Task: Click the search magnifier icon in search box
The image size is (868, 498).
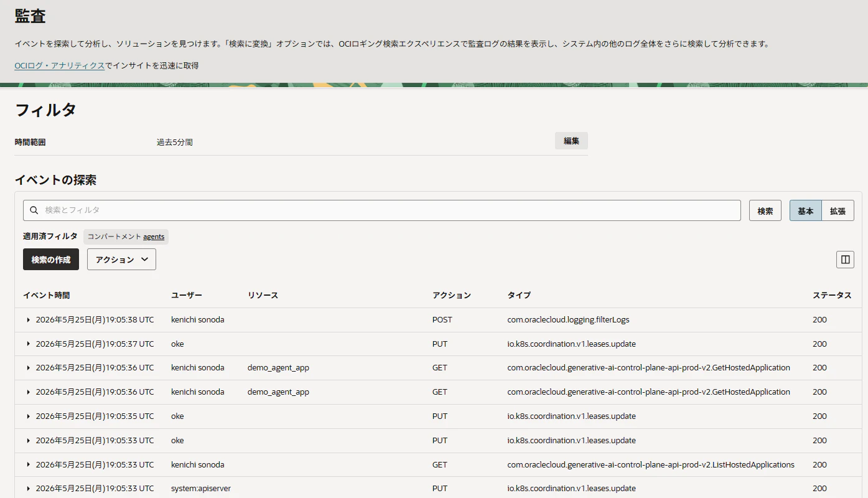Action: coord(34,210)
